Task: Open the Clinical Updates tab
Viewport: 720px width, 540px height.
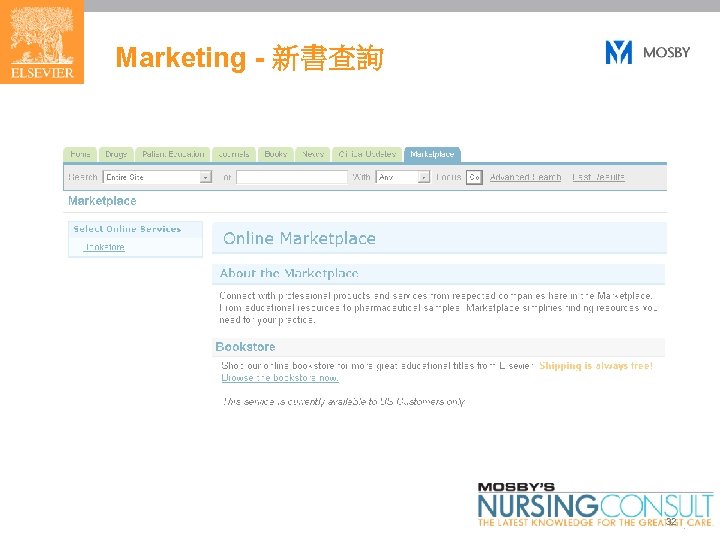Action: [367, 154]
